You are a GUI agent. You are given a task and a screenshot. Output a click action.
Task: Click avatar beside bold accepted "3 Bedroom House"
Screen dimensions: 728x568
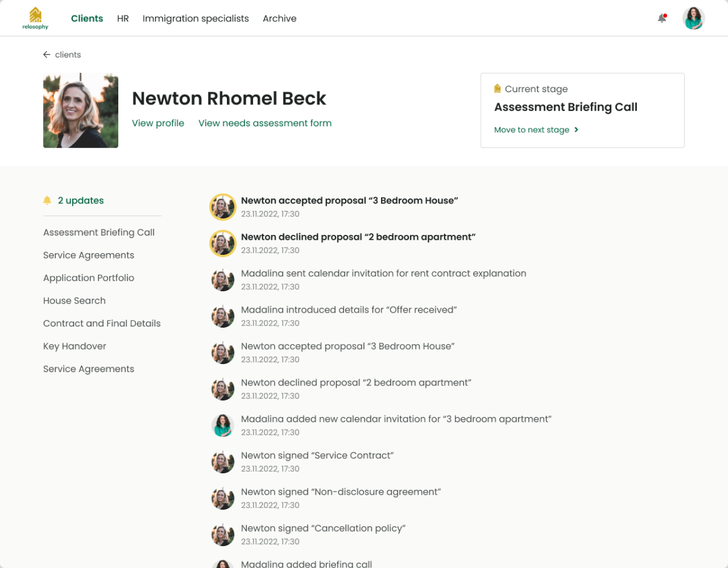[x=223, y=206]
